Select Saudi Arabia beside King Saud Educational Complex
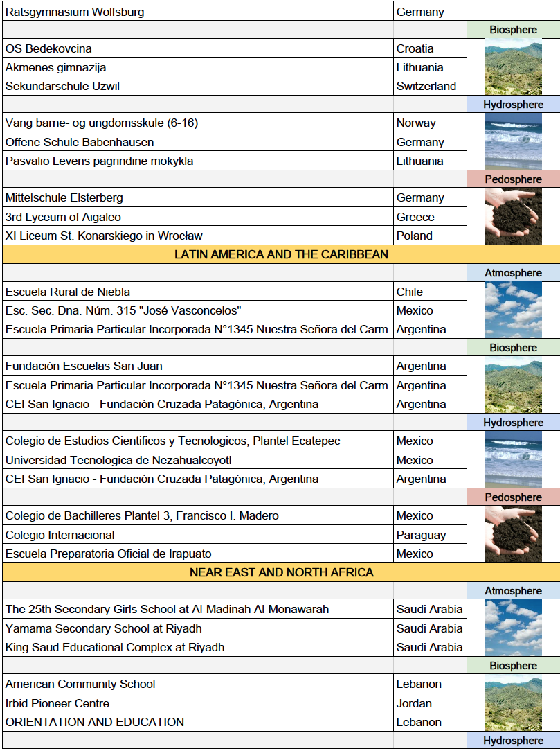Viewport: 560px width, 751px height. [x=429, y=647]
